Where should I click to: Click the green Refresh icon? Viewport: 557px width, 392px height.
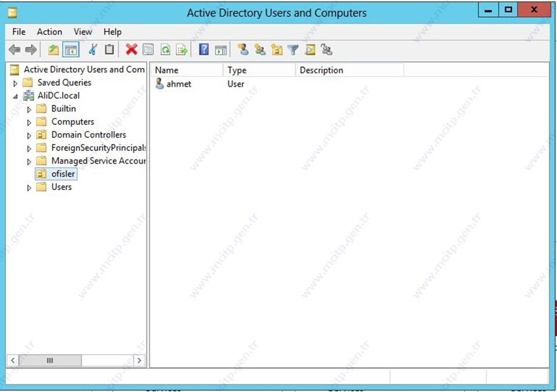point(165,49)
